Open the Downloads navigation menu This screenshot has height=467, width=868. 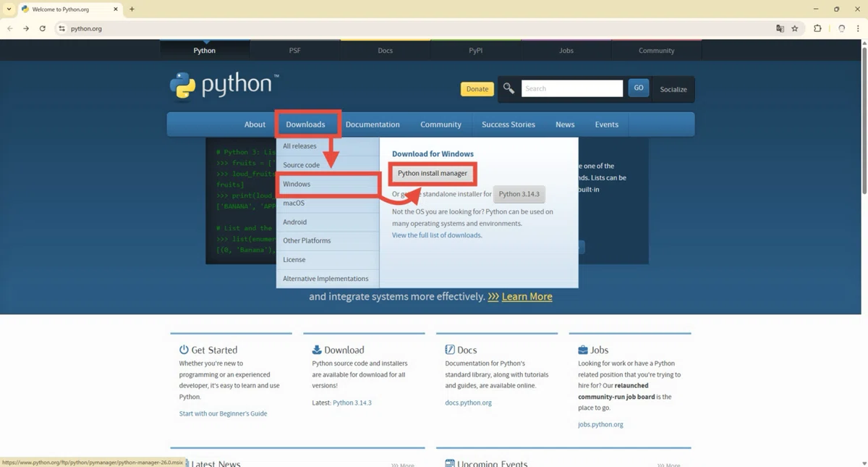click(x=305, y=125)
